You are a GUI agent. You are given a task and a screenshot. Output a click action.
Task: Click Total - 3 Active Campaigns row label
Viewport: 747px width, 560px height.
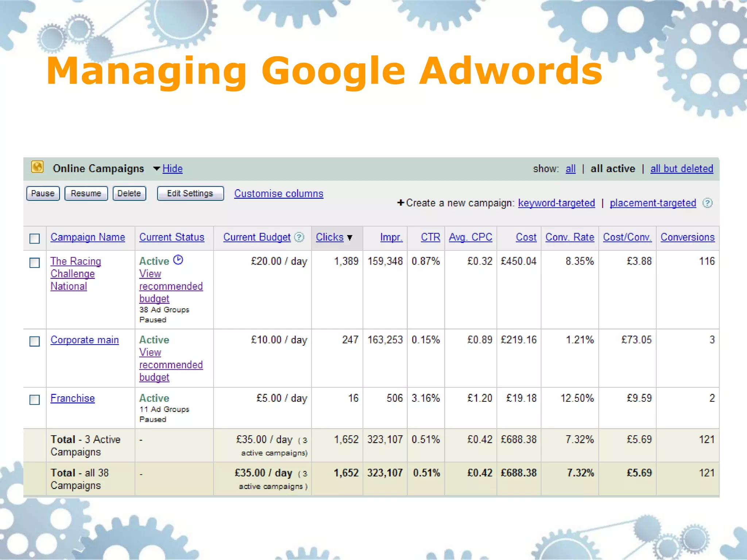pyautogui.click(x=85, y=446)
